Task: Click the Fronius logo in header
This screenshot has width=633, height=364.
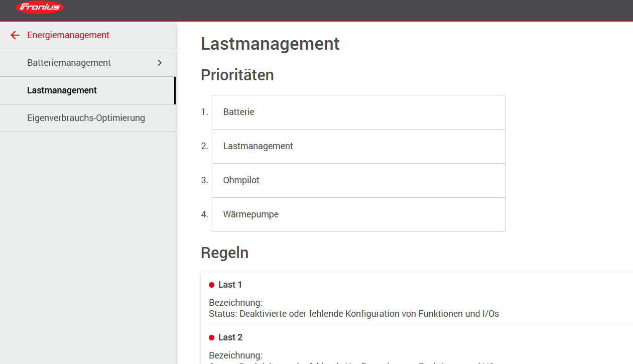Action: tap(40, 7)
